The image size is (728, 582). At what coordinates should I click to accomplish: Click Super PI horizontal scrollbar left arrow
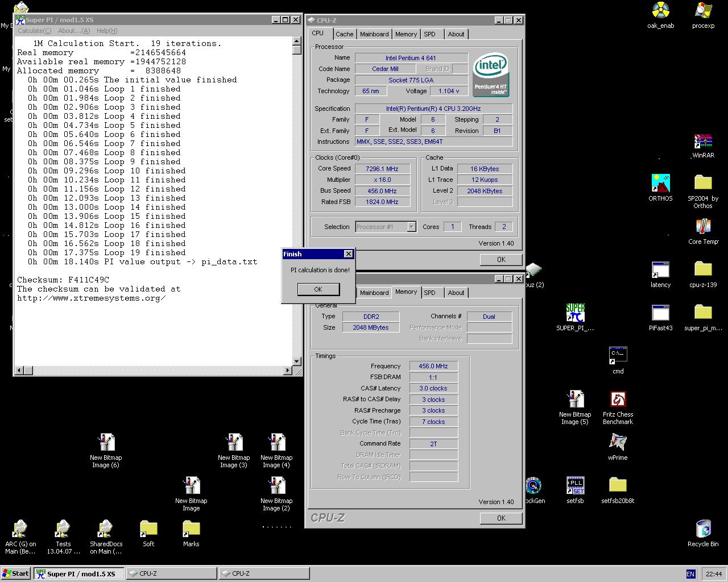[19, 371]
